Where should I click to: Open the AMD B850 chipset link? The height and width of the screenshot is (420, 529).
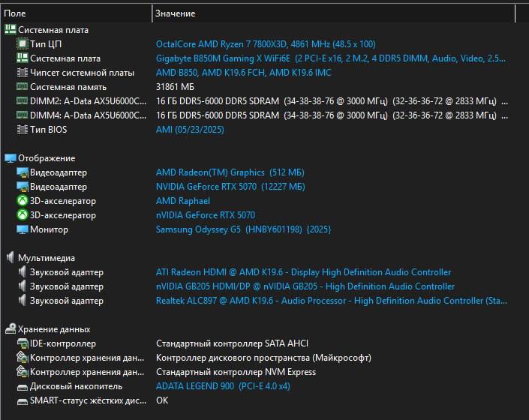244,73
